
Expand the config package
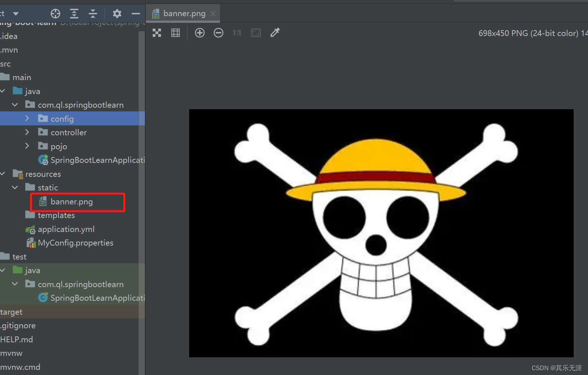(x=27, y=118)
